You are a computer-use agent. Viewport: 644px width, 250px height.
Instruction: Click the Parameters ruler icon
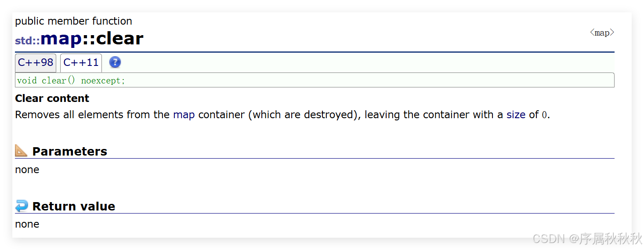pos(21,151)
